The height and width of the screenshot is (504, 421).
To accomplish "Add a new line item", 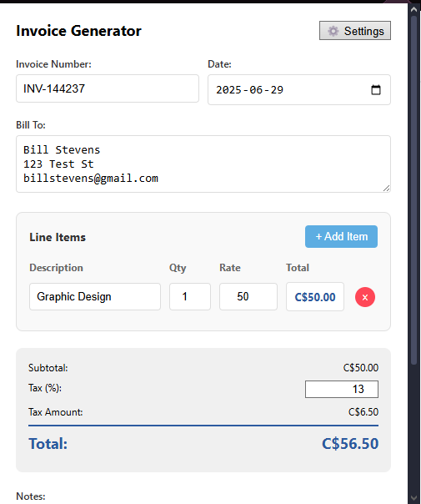I will coord(341,237).
